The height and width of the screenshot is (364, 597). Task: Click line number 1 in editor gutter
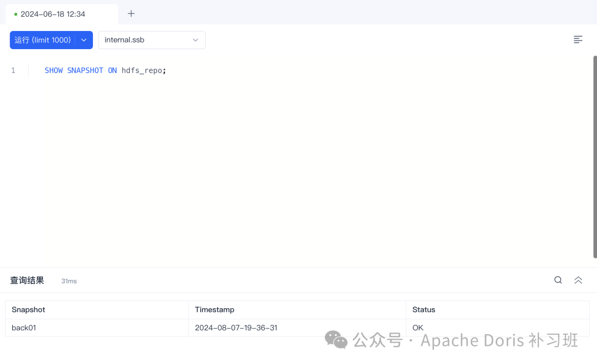[13, 70]
